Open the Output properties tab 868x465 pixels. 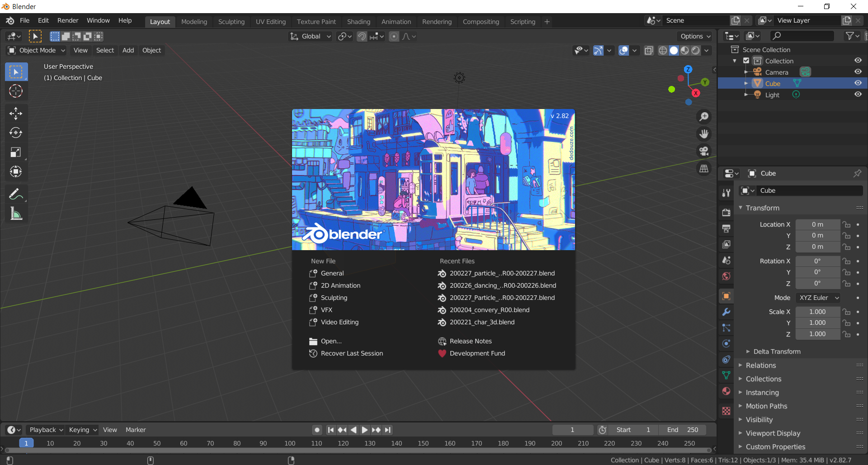tap(726, 228)
